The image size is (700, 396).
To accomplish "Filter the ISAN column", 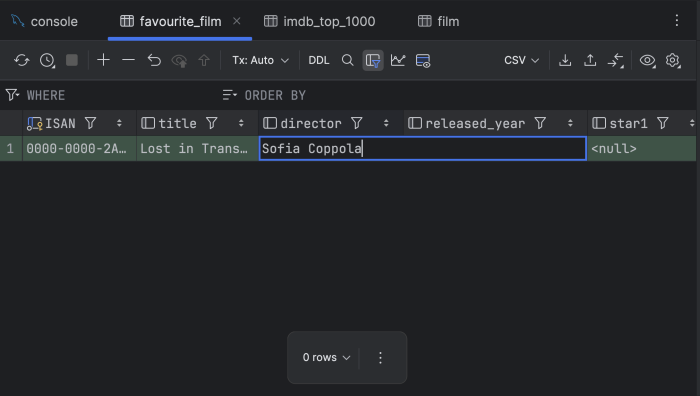I will point(91,123).
